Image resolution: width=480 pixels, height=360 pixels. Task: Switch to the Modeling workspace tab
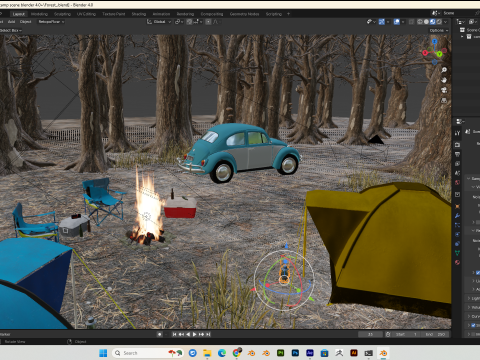coord(39,14)
